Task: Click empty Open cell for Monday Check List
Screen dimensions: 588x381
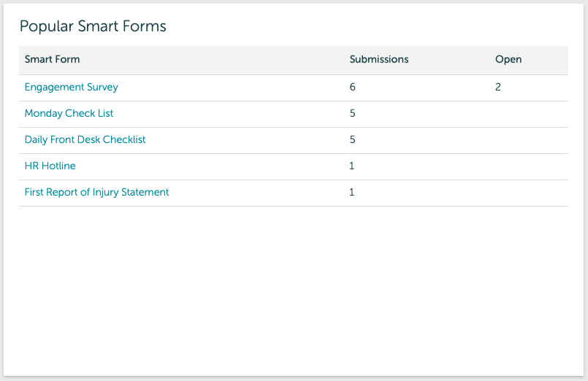Action: 527,113
